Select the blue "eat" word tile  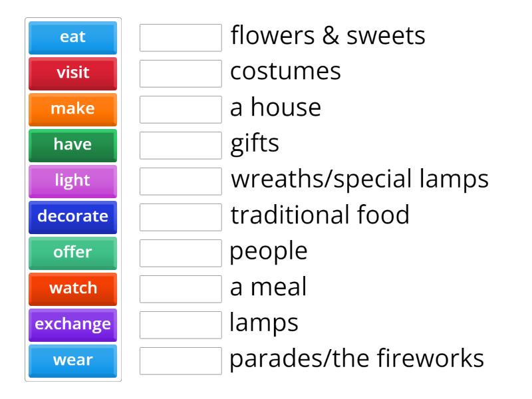(72, 37)
